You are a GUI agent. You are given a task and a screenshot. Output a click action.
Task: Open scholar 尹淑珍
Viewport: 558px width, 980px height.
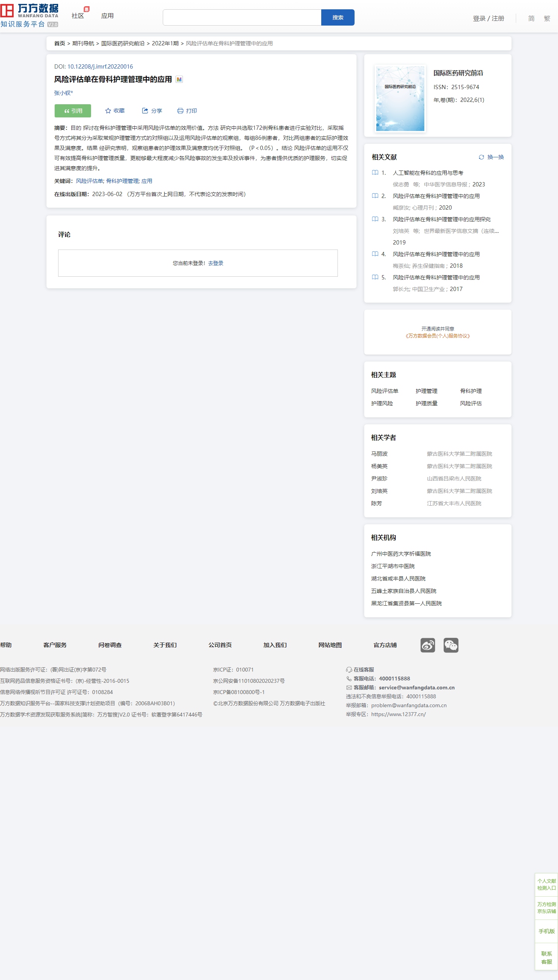tap(379, 479)
